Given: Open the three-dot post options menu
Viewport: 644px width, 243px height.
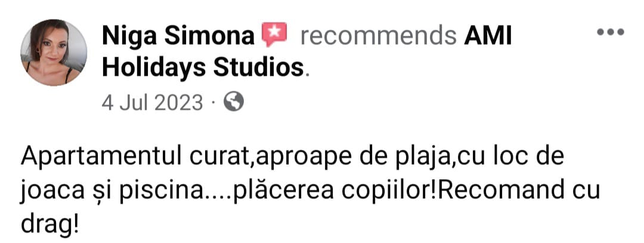Looking at the screenshot, I should pyautogui.click(x=611, y=32).
